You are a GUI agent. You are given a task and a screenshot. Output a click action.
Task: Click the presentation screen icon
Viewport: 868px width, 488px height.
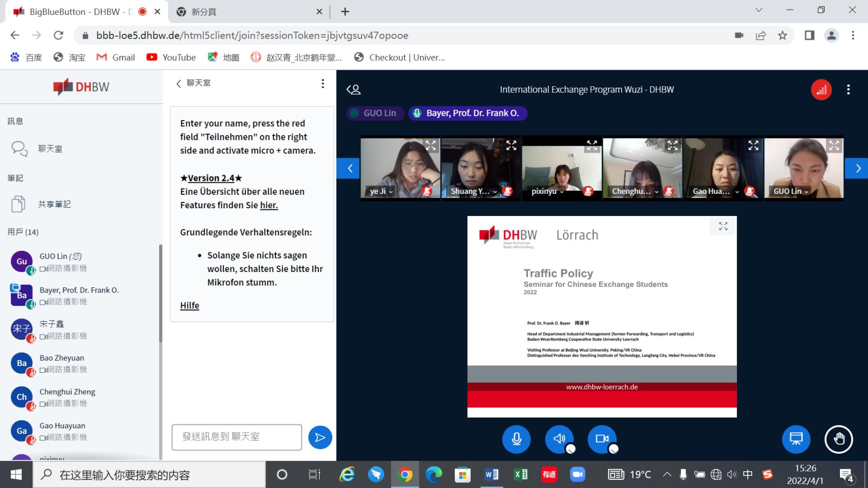pyautogui.click(x=796, y=439)
